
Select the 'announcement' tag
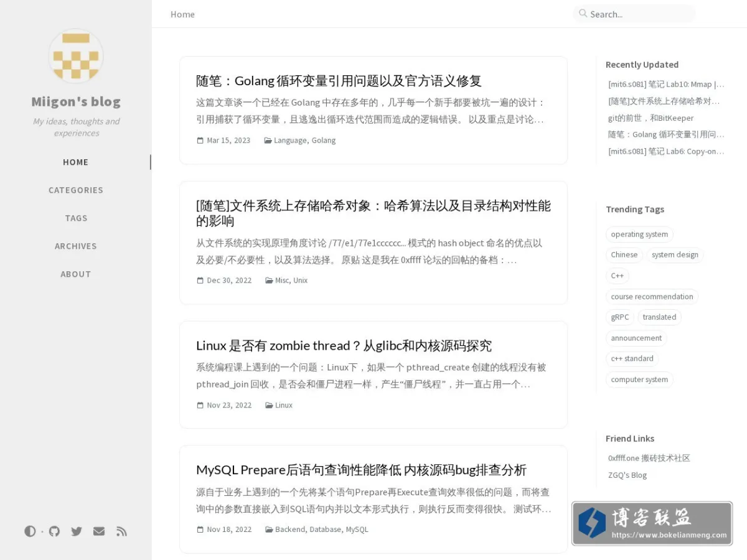coord(636,338)
